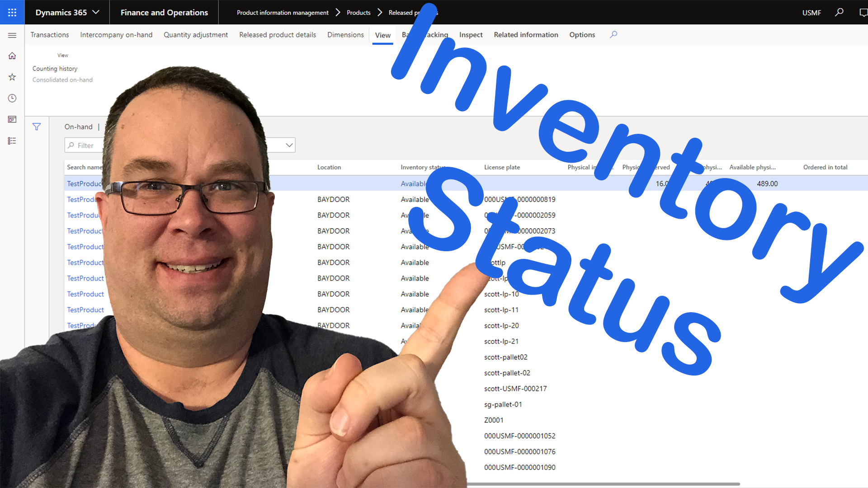The width and height of the screenshot is (868, 488).
Task: Open Intercompany on-hand icon
Action: [116, 34]
